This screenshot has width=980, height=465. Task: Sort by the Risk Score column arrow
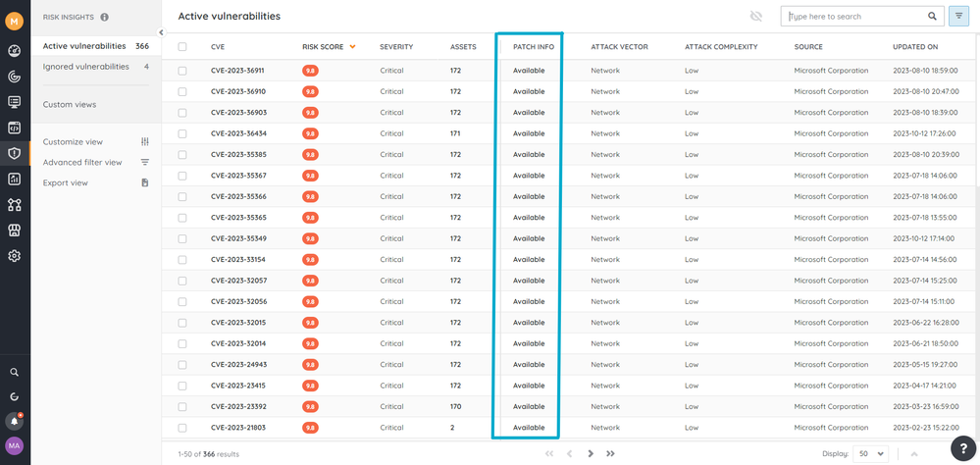[x=352, y=47]
